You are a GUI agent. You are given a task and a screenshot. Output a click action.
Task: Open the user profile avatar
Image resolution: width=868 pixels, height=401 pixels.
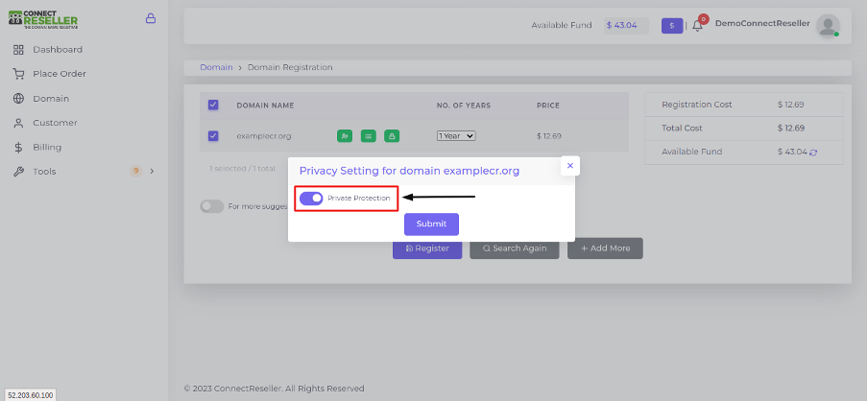pos(828,26)
